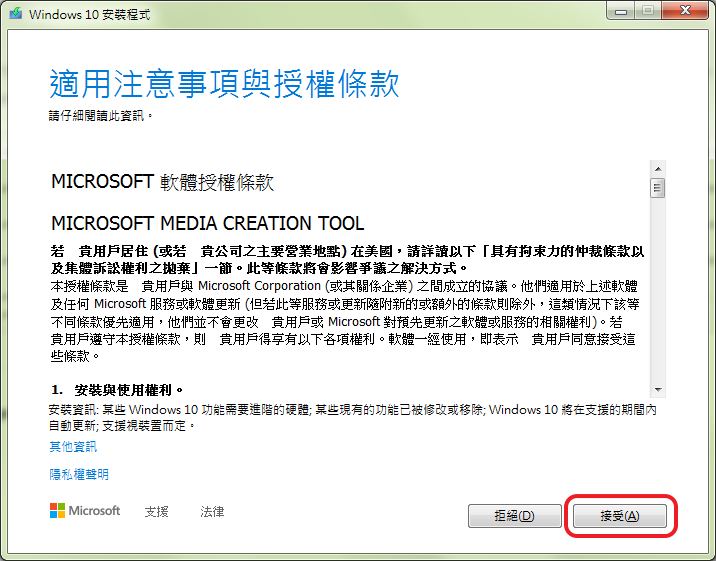Close the Windows 10 安裝程式 window
This screenshot has height=561, width=716.
point(685,10)
